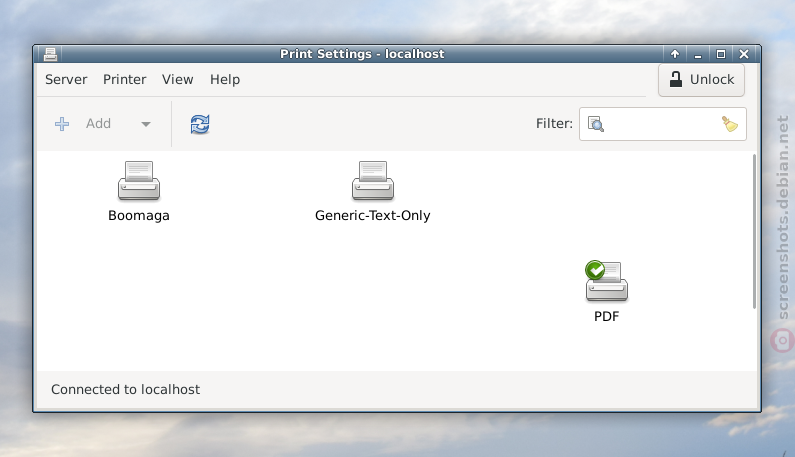Click the vertical scrollbar of printer list

754,231
